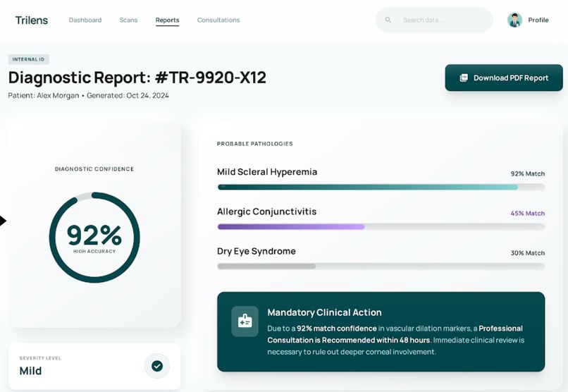Click the Mandatory Clinical Action heading

[325, 312]
